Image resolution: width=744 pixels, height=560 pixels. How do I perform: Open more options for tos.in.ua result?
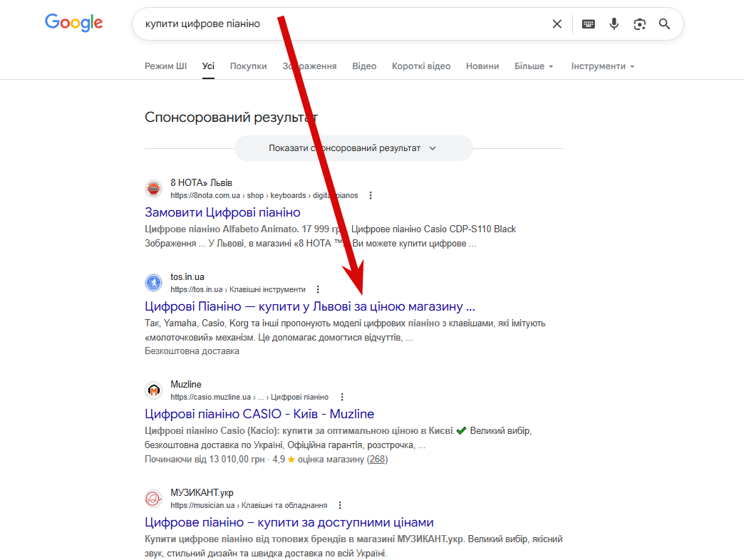pyautogui.click(x=318, y=289)
